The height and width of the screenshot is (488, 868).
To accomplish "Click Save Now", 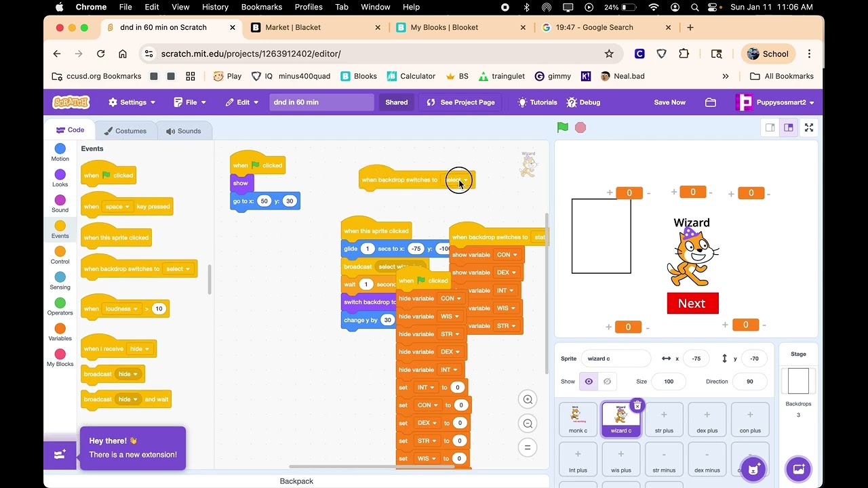I will (670, 102).
